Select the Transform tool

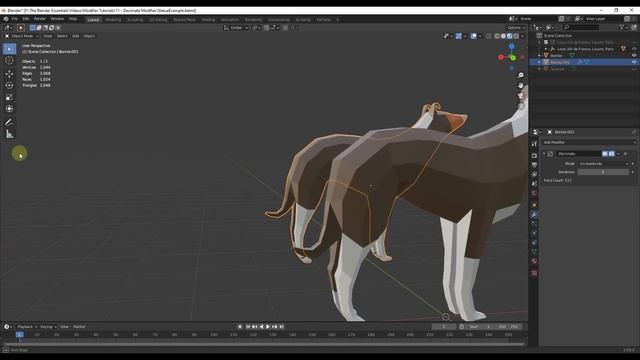pyautogui.click(x=9, y=109)
